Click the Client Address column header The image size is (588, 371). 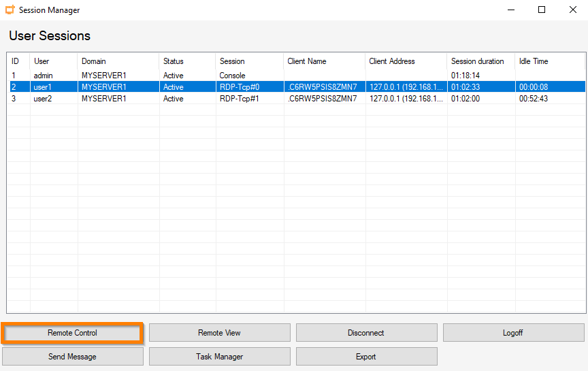[x=406, y=61]
